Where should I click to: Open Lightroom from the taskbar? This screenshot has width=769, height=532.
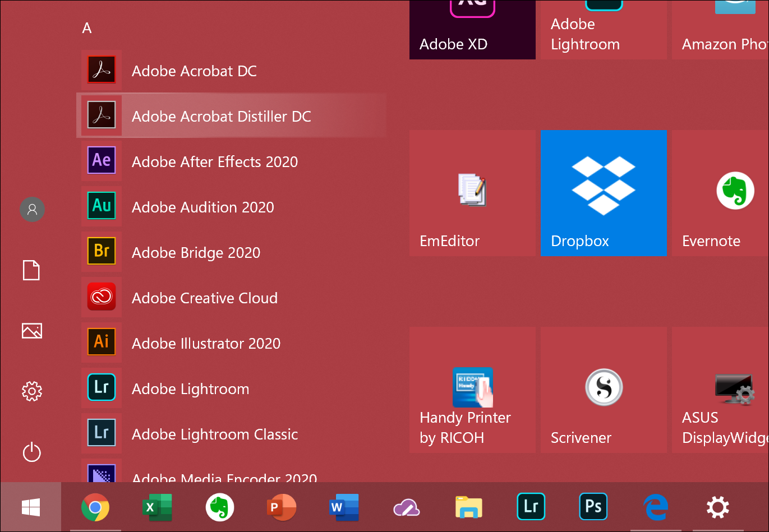point(531,507)
